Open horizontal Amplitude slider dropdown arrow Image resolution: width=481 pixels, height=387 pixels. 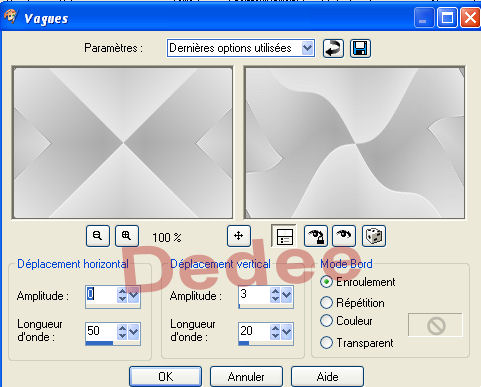(134, 295)
